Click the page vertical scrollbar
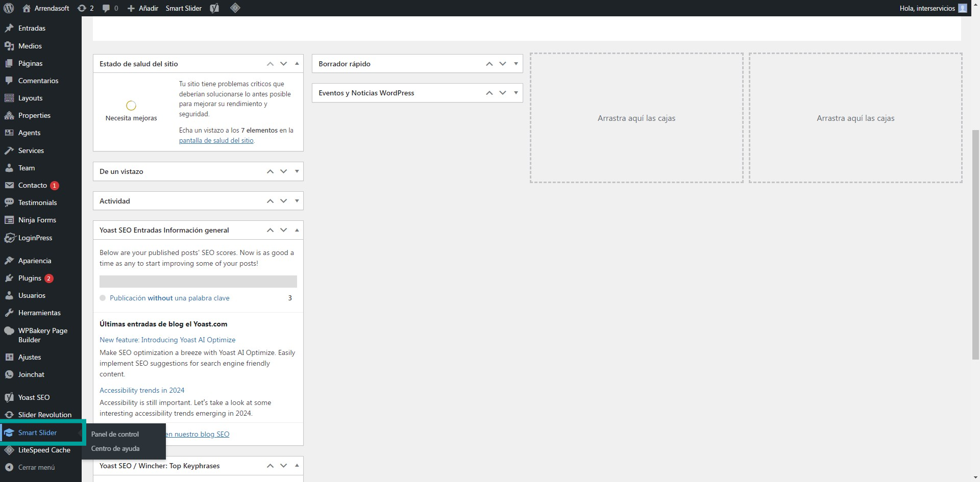 (x=975, y=245)
